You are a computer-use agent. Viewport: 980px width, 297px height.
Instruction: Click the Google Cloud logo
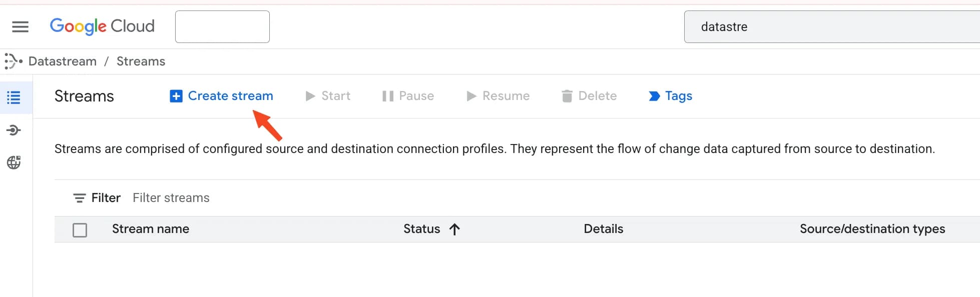tap(102, 26)
